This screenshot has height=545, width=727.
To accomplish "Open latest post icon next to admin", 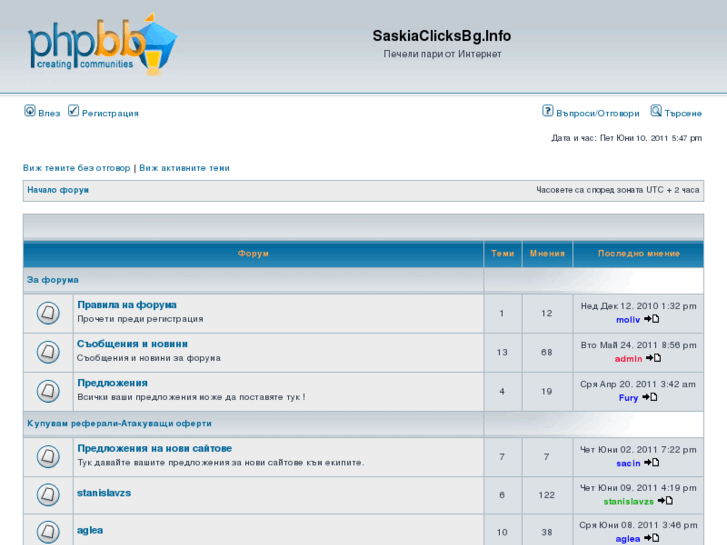I will (654, 358).
